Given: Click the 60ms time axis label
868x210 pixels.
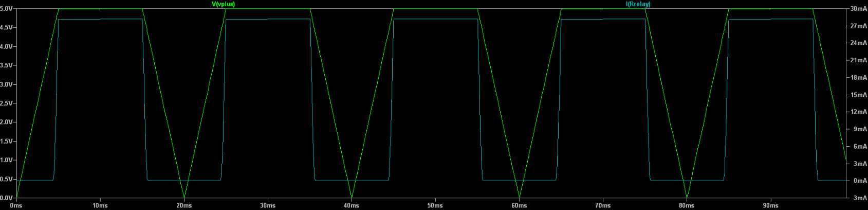Looking at the screenshot, I should 519,205.
